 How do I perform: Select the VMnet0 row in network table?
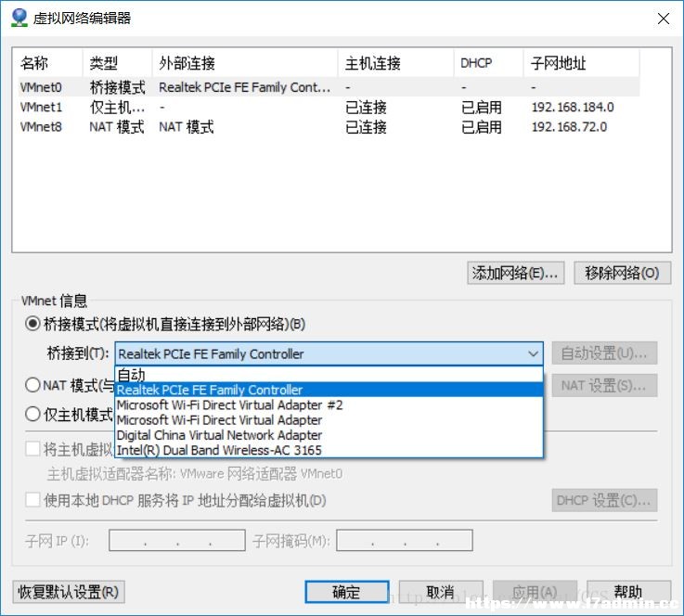tap(329, 87)
